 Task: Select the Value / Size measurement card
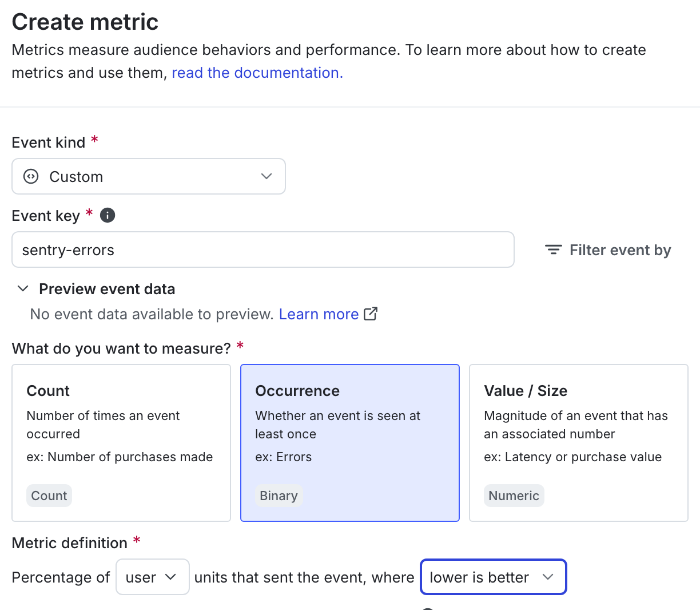click(578, 442)
